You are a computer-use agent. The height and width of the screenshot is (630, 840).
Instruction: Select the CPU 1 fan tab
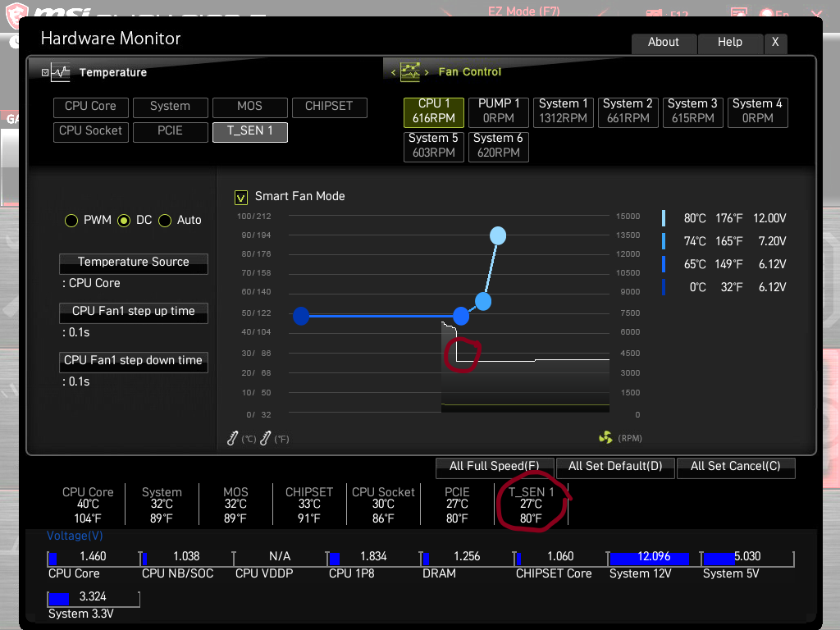pyautogui.click(x=433, y=112)
